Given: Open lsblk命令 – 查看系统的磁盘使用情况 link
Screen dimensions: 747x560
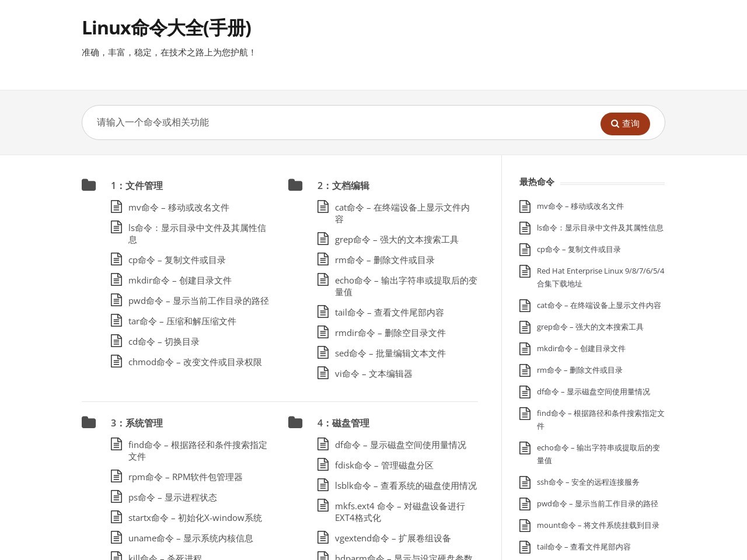Looking at the screenshot, I should point(406,486).
